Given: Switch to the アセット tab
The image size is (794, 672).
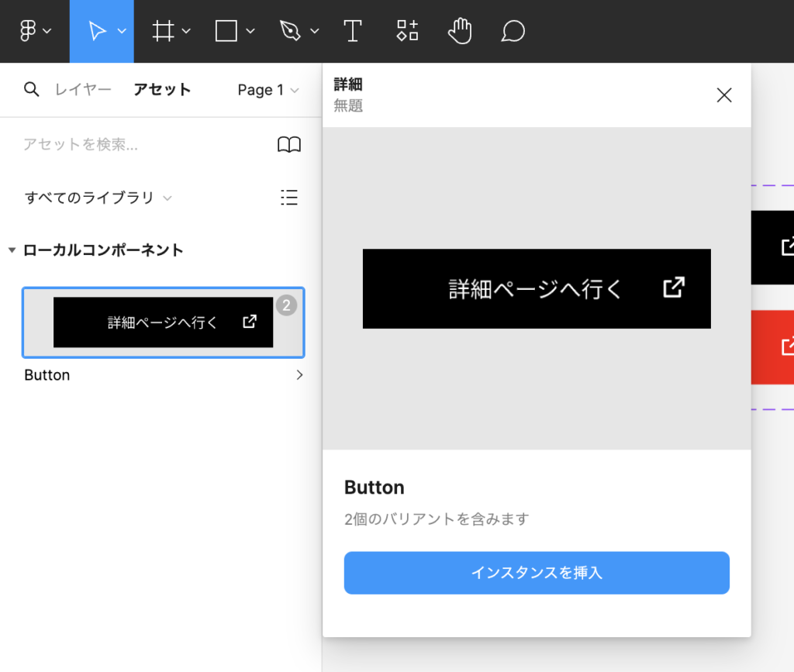Looking at the screenshot, I should click(x=162, y=90).
